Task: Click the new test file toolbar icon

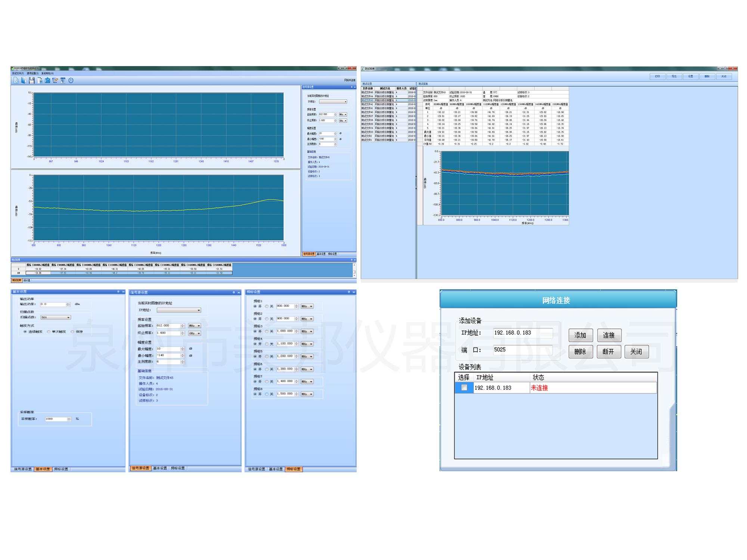Action: (x=16, y=80)
